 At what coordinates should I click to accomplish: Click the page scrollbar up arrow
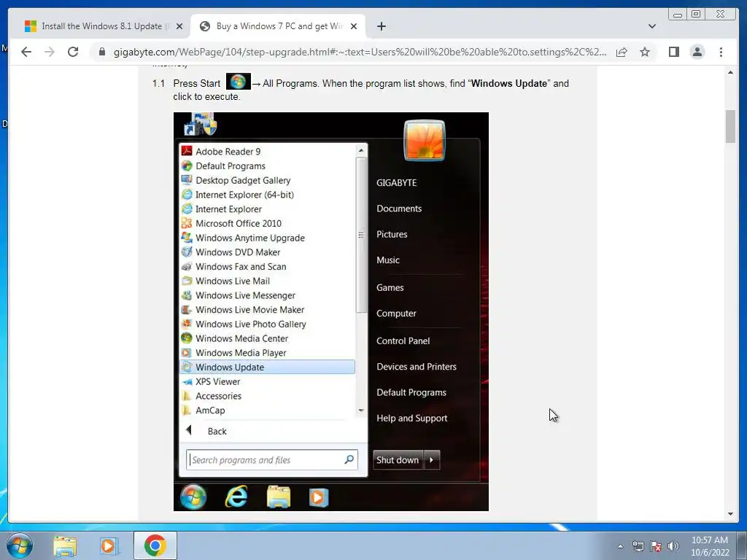(x=730, y=72)
